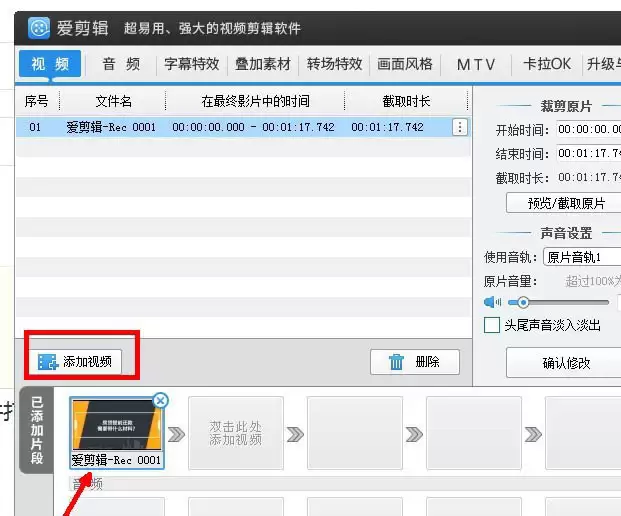The height and width of the screenshot is (516, 621).
Task: Go to 画面风格 tab
Action: pos(405,64)
